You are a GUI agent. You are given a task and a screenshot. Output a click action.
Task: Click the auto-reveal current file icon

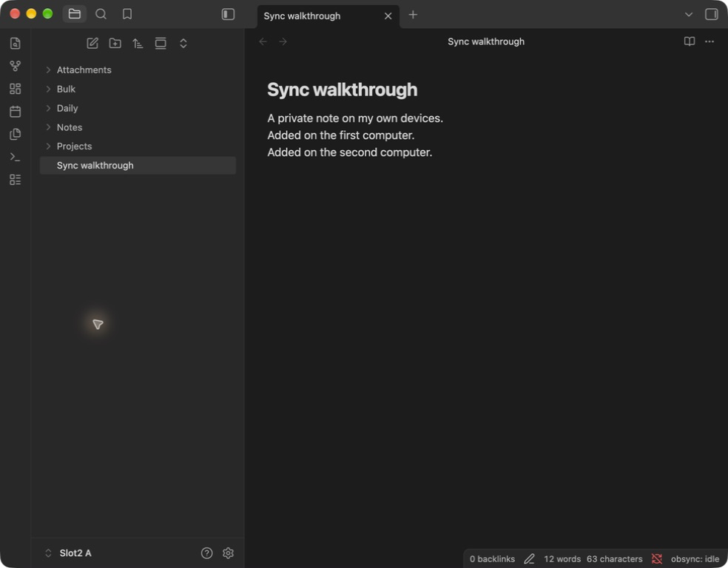(161, 44)
